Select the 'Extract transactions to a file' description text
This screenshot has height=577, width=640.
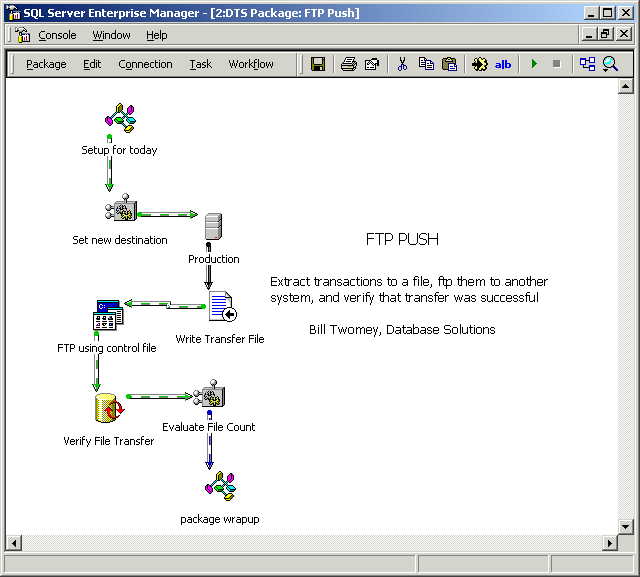coord(409,289)
